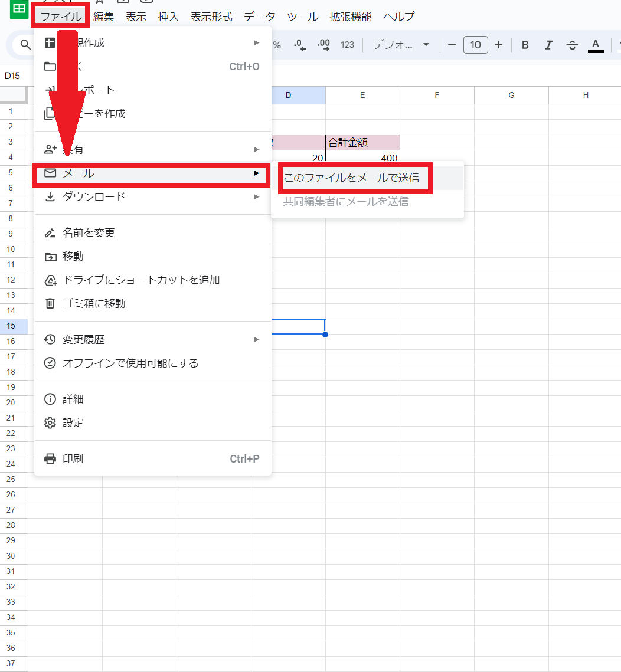Viewport: 621px width, 672px height.
Task: Click the bold formatting icon
Action: pyautogui.click(x=525, y=45)
